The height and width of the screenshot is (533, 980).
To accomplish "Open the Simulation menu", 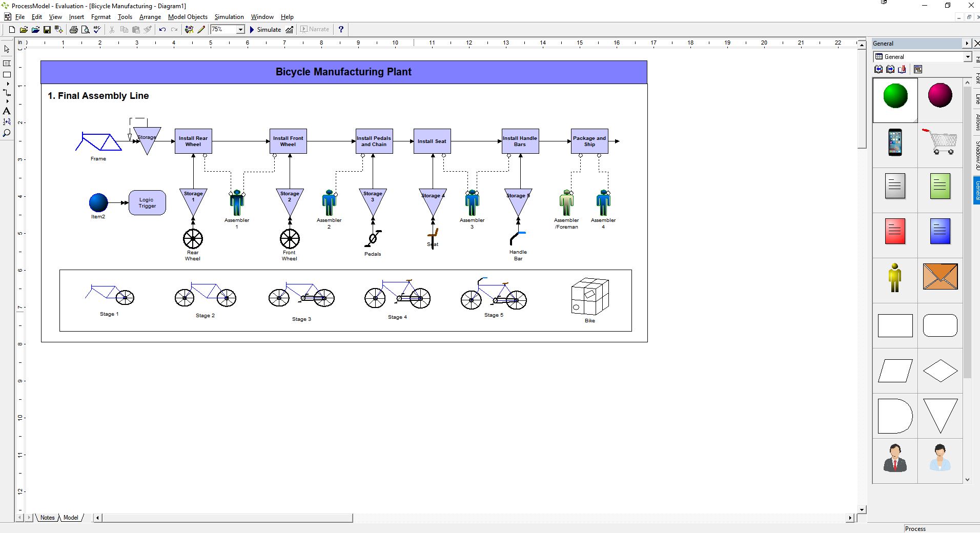I will click(229, 17).
